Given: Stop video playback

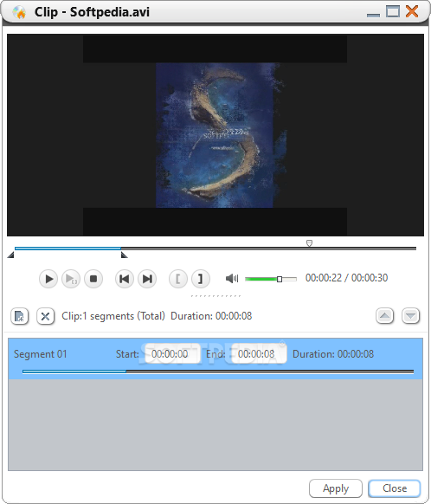Looking at the screenshot, I should coord(93,279).
